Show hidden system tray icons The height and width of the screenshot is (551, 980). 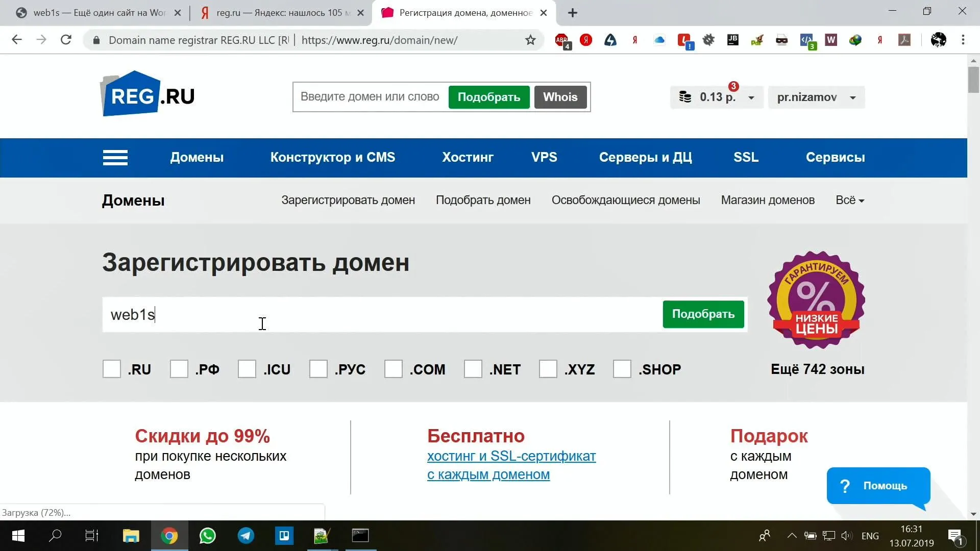792,536
